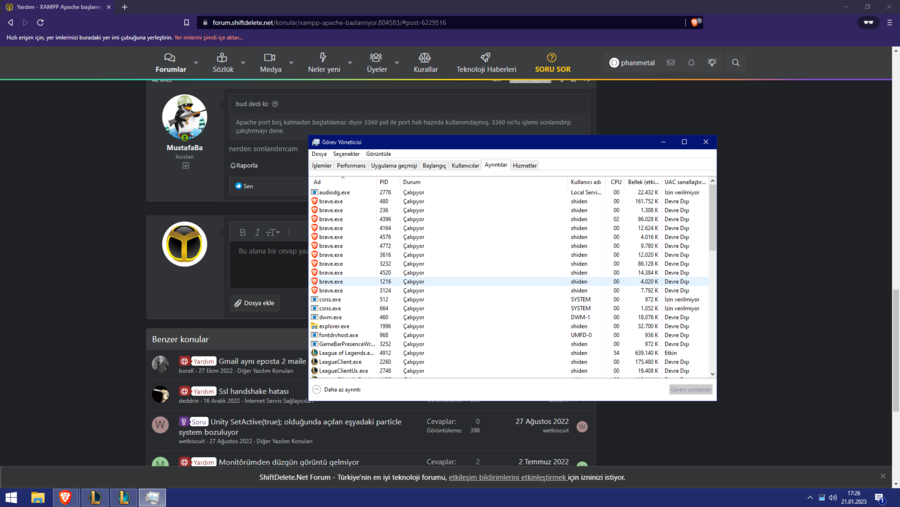Reload the page with the refresh icon
Viewport: 900px width, 507px height.
pos(40,22)
